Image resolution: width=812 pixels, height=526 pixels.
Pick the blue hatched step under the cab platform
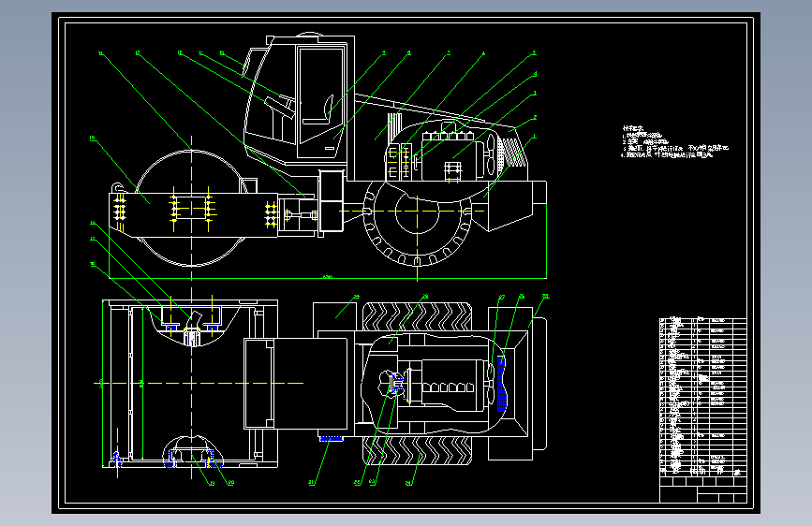(331, 439)
